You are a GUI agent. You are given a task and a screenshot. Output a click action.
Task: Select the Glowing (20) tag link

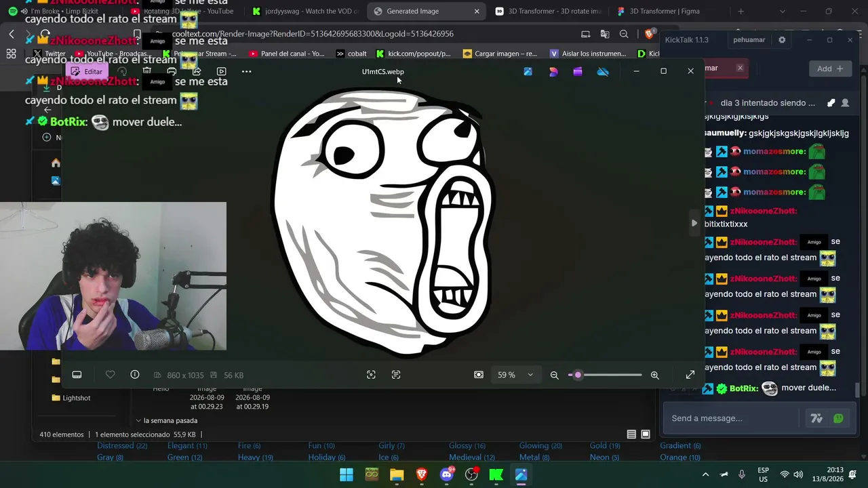pos(539,445)
